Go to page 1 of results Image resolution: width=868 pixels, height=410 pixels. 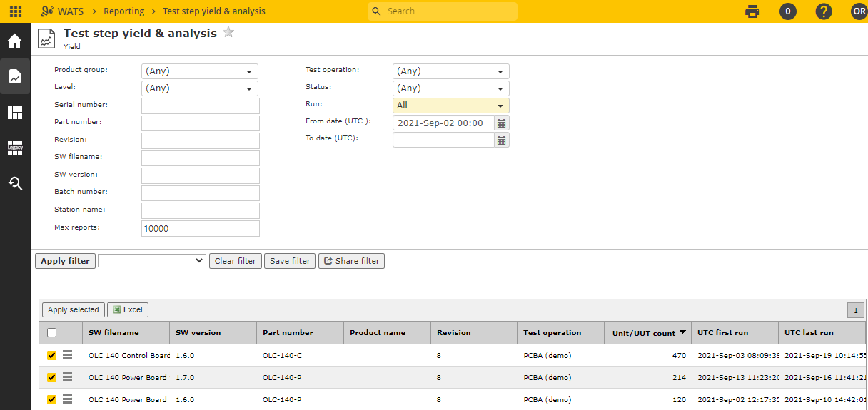pyautogui.click(x=855, y=310)
